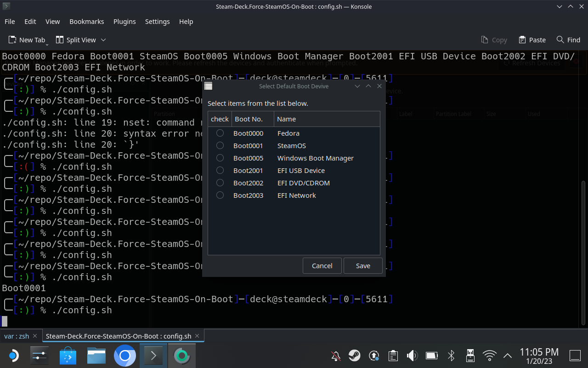The height and width of the screenshot is (368, 588).
Task: Open the volume tray icon
Action: pos(412,356)
